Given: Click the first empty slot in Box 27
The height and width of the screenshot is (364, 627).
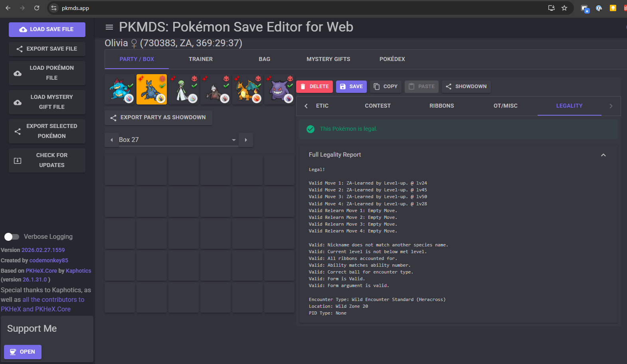Looking at the screenshot, I should tap(120, 170).
